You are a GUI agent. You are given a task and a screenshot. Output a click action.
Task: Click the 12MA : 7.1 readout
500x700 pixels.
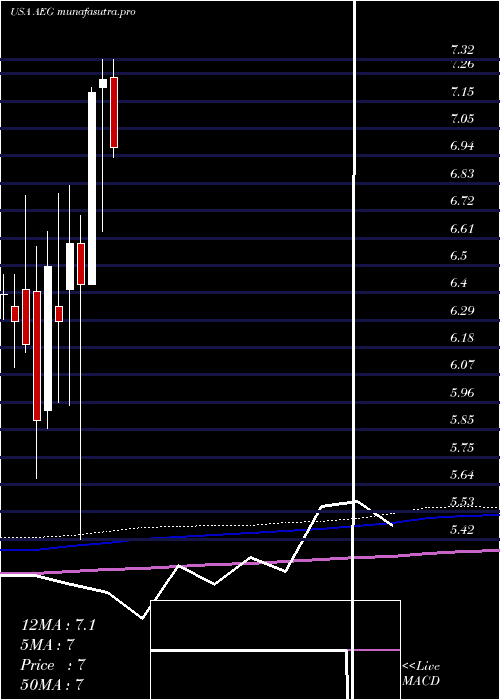pos(58,625)
